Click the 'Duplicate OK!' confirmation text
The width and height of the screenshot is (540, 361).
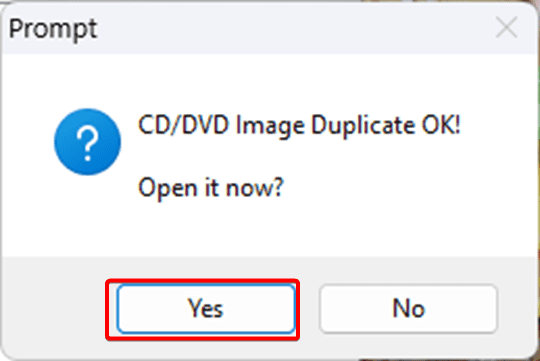tap(385, 126)
